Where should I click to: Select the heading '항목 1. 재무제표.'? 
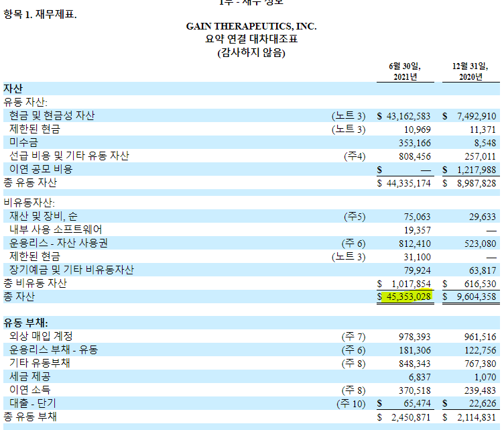coord(40,15)
